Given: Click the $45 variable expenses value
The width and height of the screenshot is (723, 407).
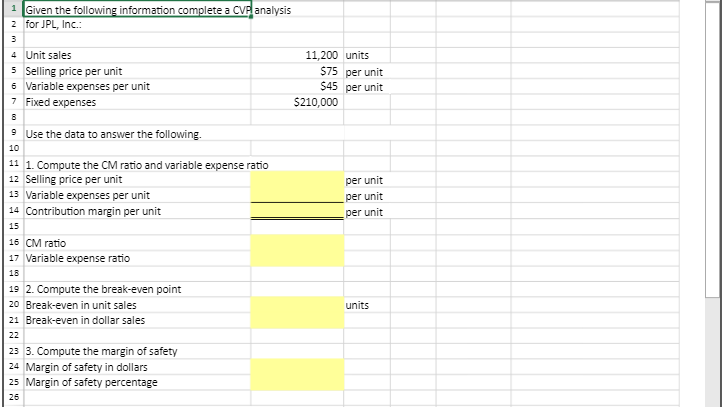Looking at the screenshot, I should point(297,87).
